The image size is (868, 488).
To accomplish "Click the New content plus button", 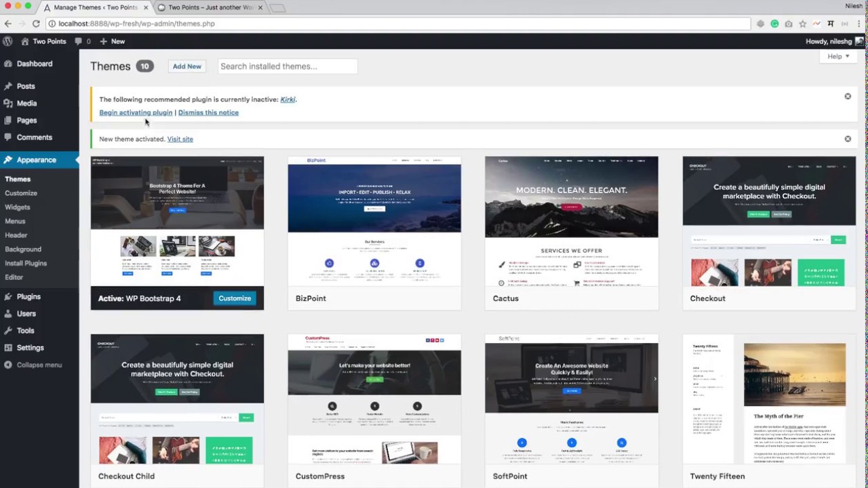I will click(x=113, y=41).
